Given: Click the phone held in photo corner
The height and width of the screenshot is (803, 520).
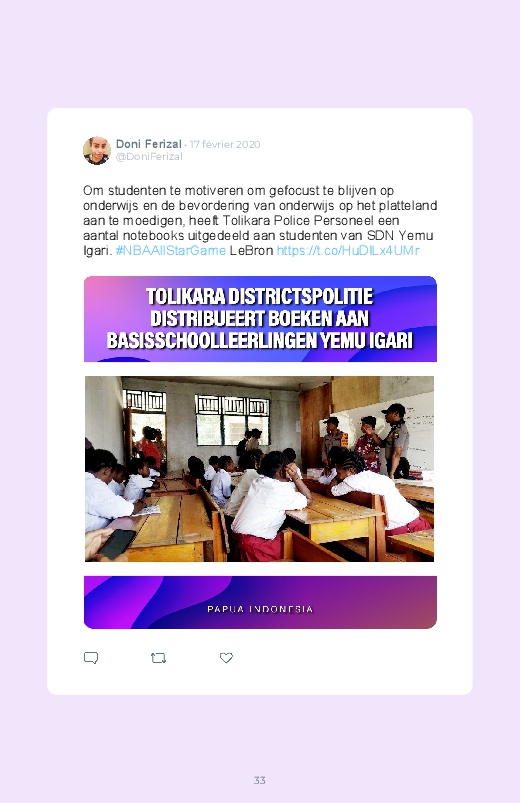Looking at the screenshot, I should point(117,543).
